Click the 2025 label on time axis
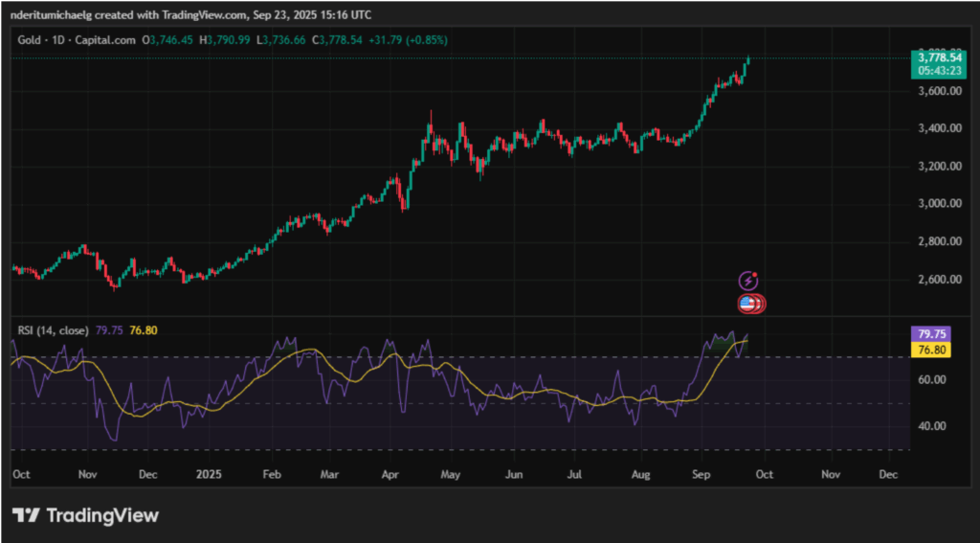This screenshot has width=980, height=543. tap(207, 475)
